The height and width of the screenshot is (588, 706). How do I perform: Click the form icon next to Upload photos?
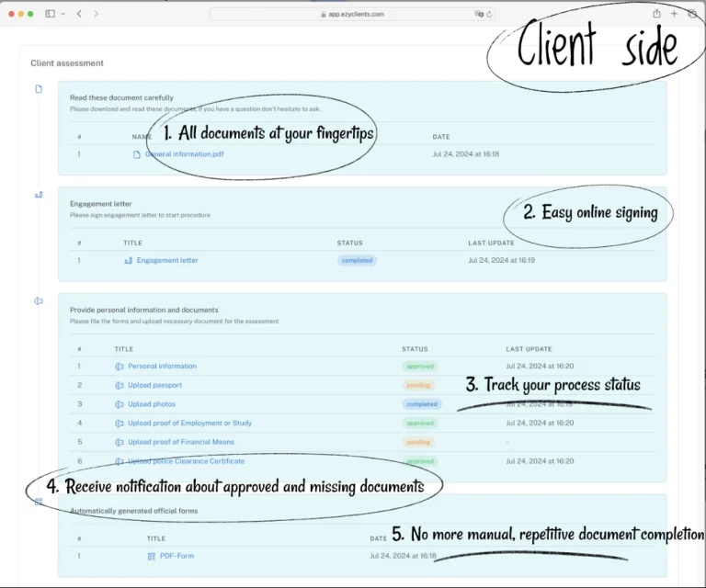pos(120,404)
